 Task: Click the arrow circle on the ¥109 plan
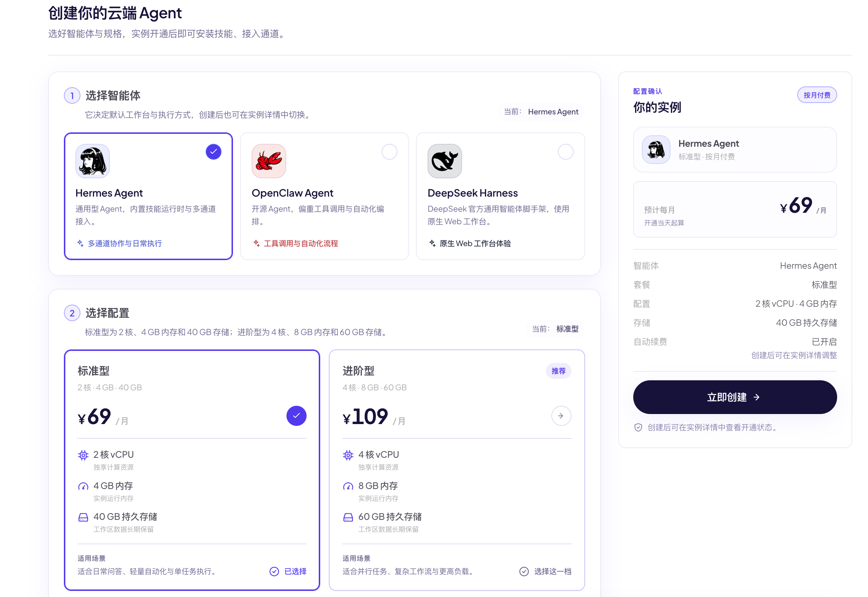[561, 416]
